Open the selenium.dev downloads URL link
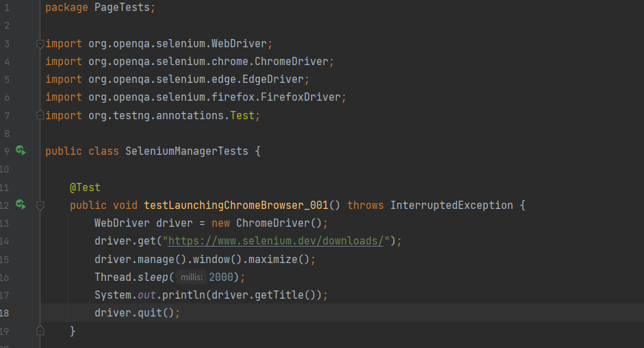 (x=276, y=241)
